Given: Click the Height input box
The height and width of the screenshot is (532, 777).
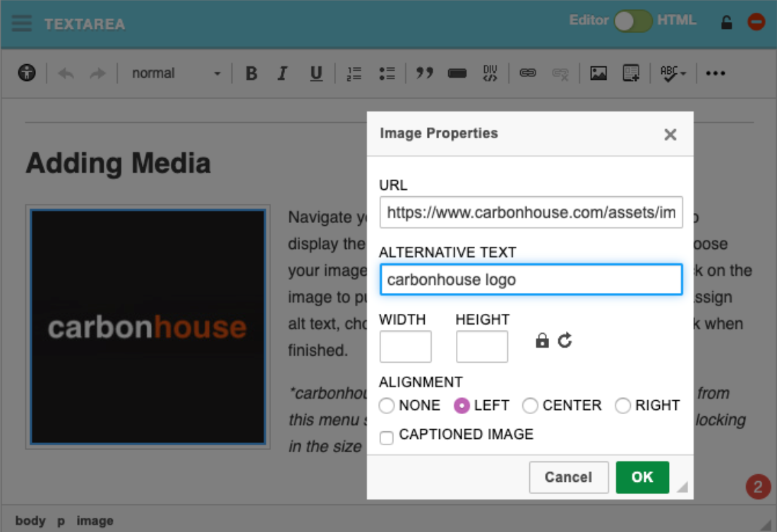Looking at the screenshot, I should tap(482, 346).
